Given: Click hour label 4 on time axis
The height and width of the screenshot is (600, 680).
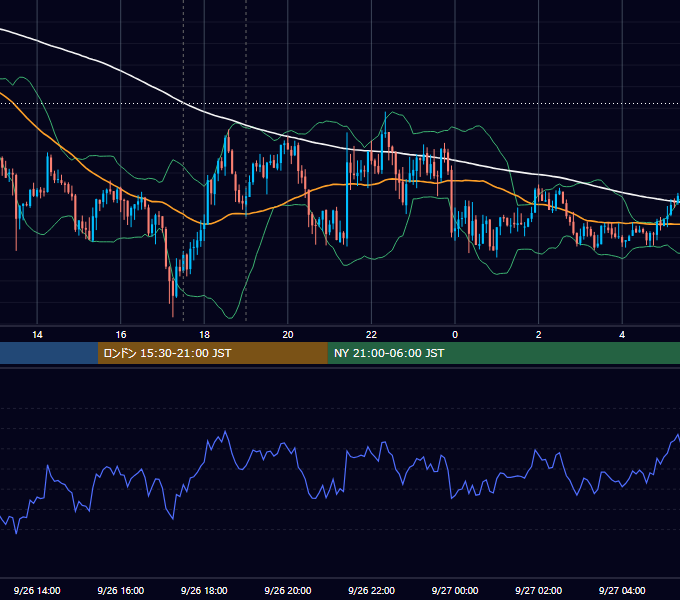Looking at the screenshot, I should (622, 335).
